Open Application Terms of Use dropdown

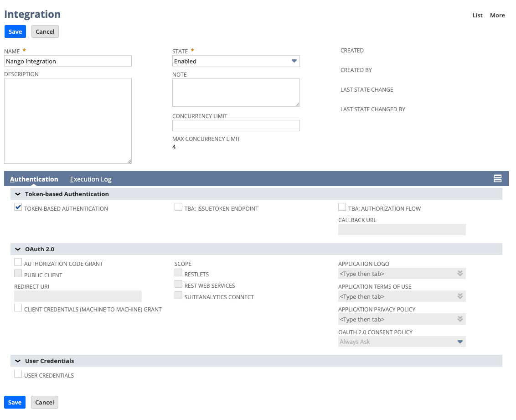pos(460,296)
